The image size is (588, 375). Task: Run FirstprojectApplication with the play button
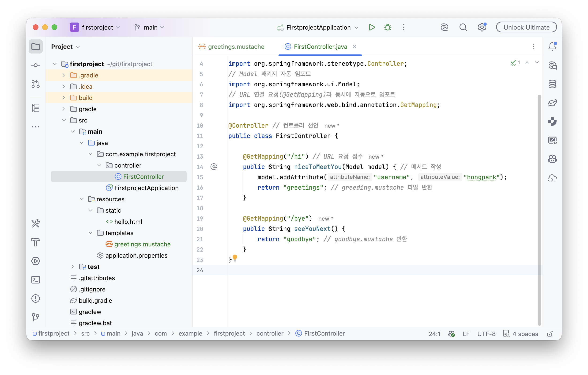372,27
